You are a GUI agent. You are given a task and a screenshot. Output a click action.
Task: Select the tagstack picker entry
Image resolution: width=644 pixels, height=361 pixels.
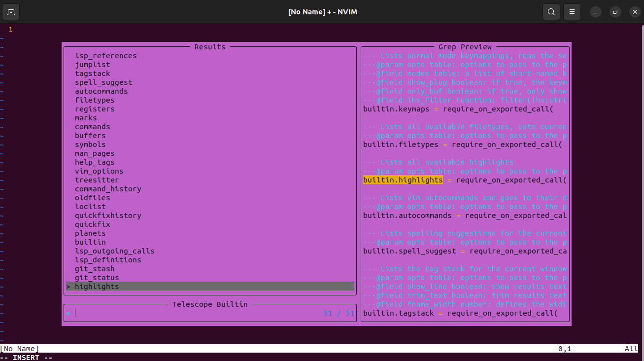[x=93, y=73]
